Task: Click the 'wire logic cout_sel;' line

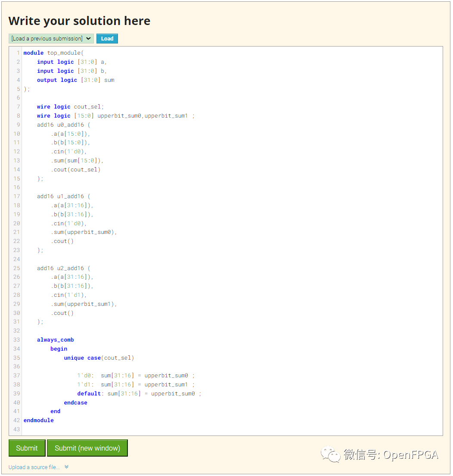Action: point(70,107)
